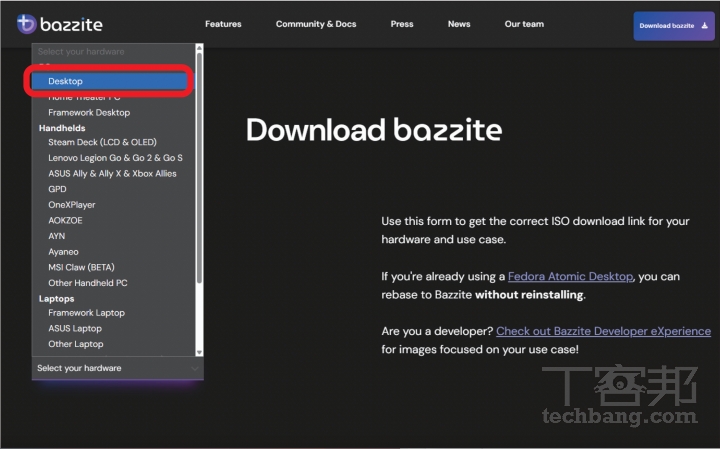
Task: Follow Check out Bazzite Developer eXperience link
Action: [x=603, y=331]
